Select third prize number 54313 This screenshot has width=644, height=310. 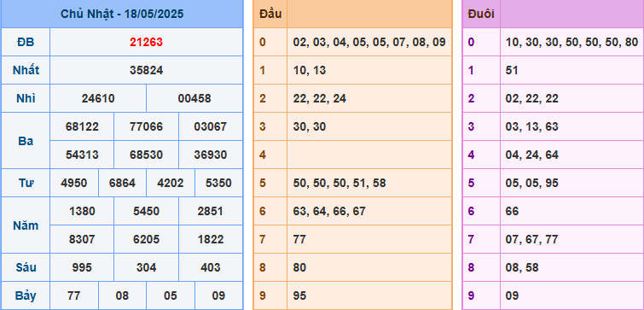[x=82, y=155]
